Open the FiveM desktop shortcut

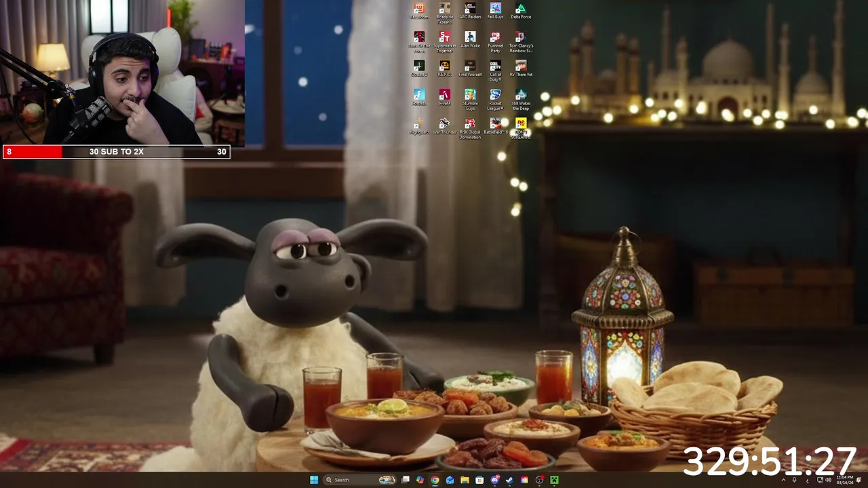(x=444, y=98)
